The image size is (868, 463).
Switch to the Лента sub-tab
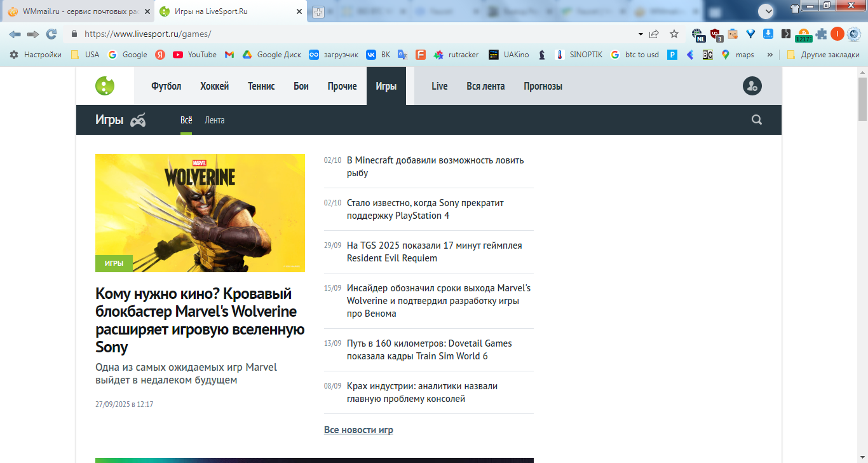(215, 120)
